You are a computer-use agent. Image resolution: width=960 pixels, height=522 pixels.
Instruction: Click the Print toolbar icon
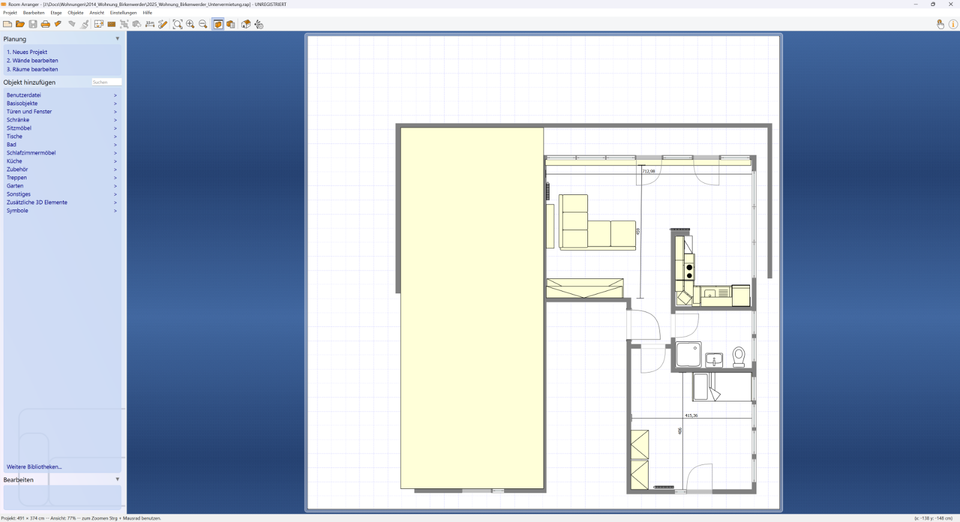tap(45, 24)
